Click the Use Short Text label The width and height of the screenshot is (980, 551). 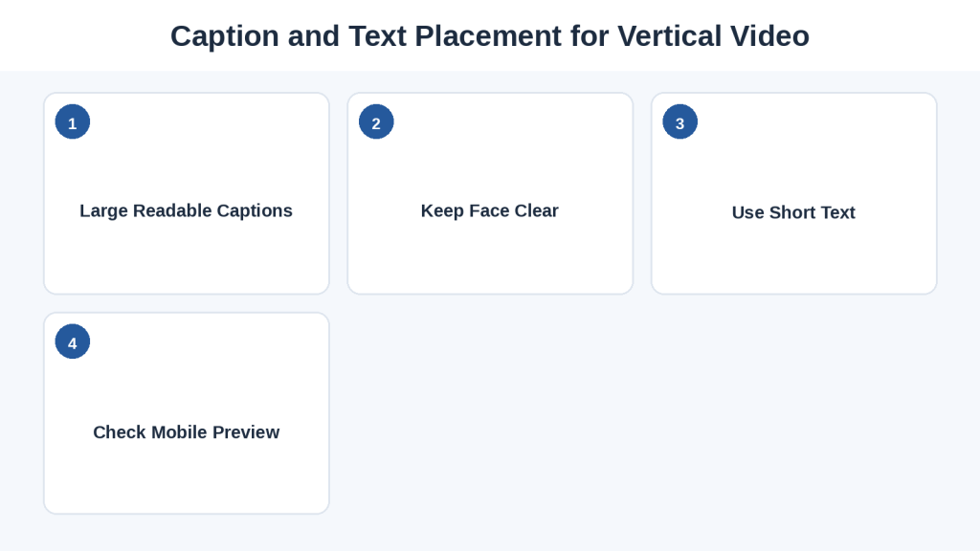tap(793, 212)
